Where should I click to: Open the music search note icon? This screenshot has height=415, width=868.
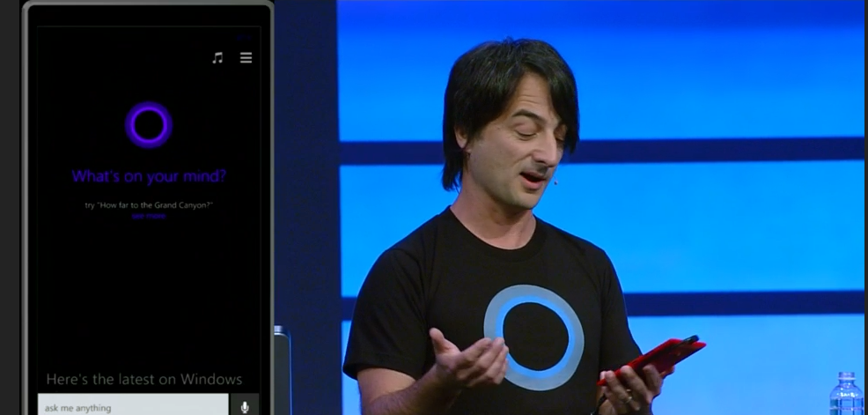click(217, 57)
